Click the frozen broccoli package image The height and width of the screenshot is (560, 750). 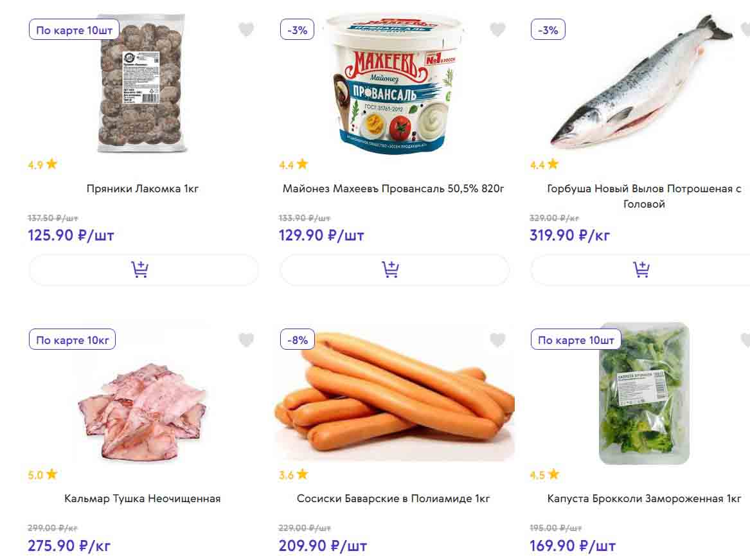point(644,393)
